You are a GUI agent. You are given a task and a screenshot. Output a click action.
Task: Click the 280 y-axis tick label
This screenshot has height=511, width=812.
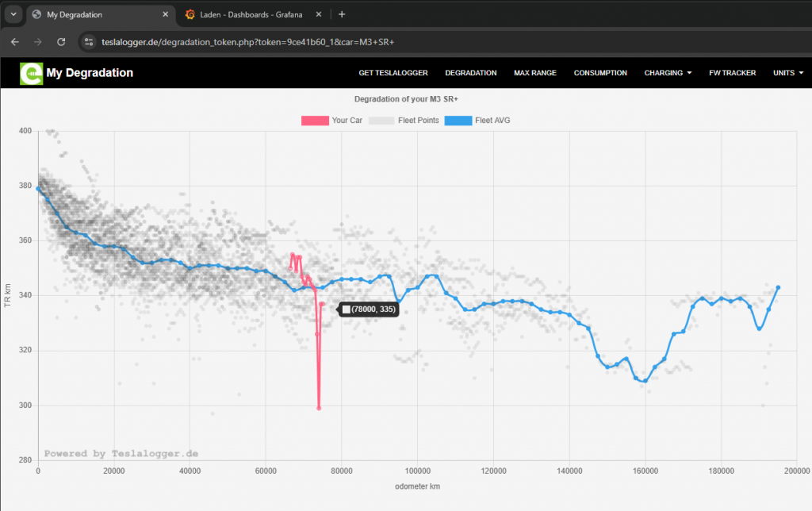(25, 460)
